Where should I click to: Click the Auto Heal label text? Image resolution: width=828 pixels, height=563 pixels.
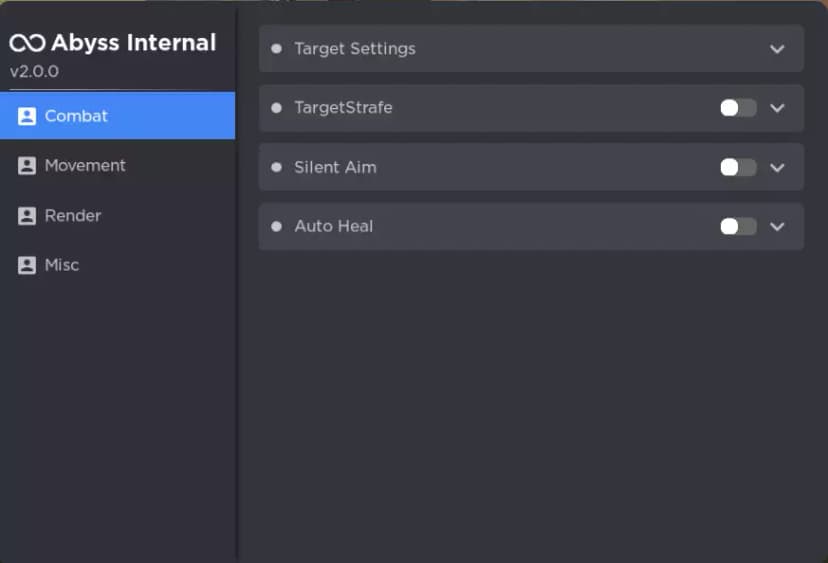pos(333,226)
